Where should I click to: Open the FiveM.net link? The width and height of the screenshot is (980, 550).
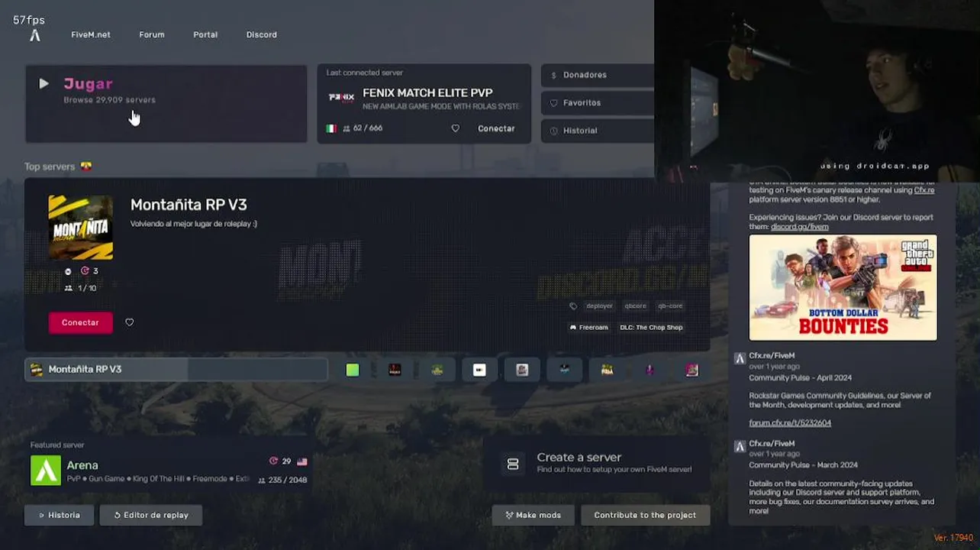tap(91, 34)
